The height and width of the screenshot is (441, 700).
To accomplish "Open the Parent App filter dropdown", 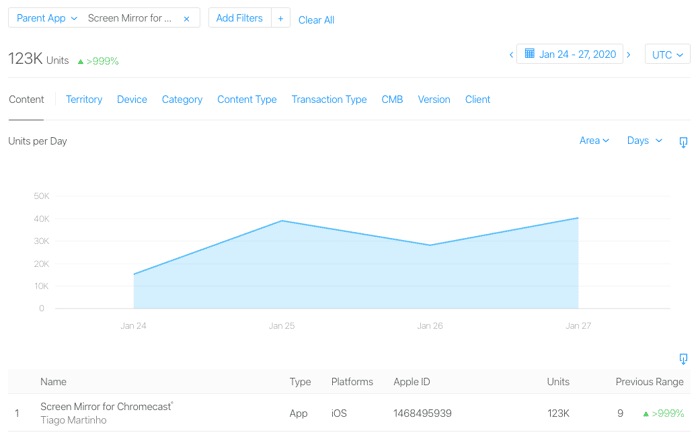I will coord(47,18).
